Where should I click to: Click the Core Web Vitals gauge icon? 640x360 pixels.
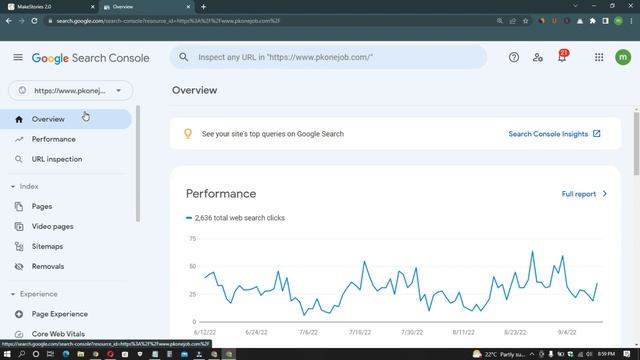[19, 334]
